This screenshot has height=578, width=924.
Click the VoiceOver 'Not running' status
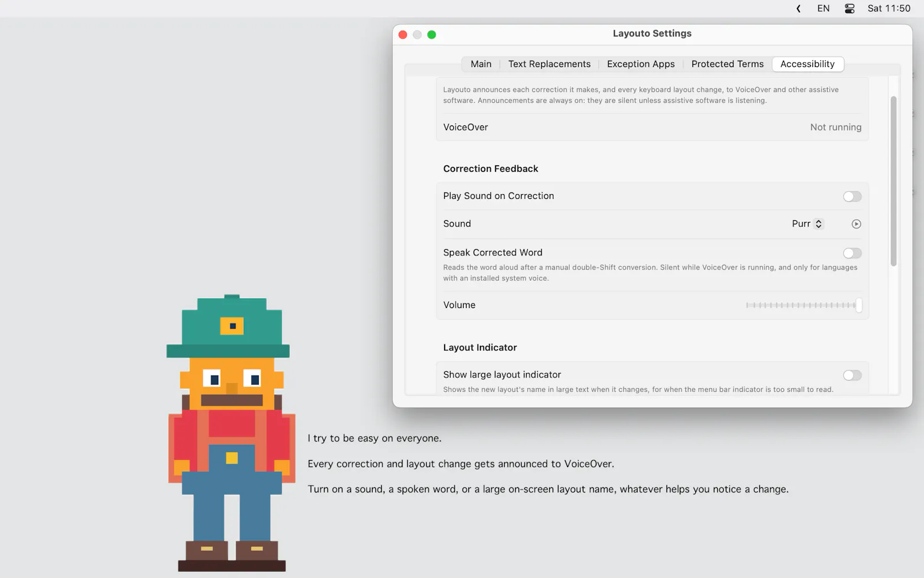tap(836, 127)
